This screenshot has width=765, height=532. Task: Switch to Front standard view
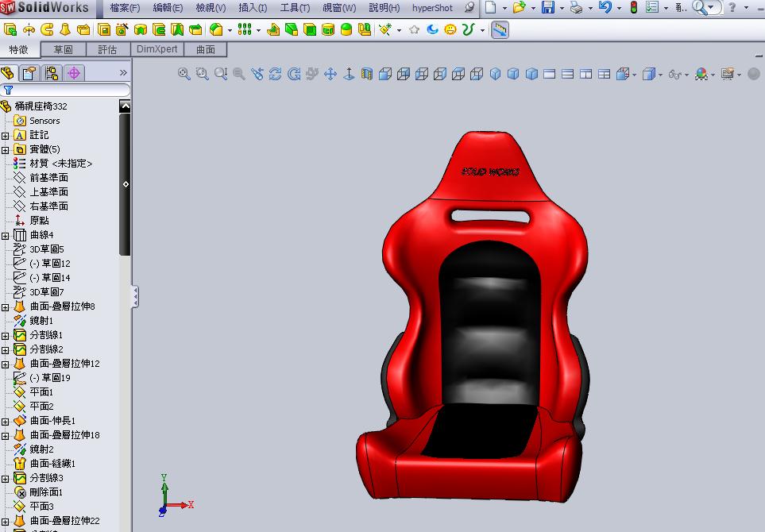[x=385, y=74]
